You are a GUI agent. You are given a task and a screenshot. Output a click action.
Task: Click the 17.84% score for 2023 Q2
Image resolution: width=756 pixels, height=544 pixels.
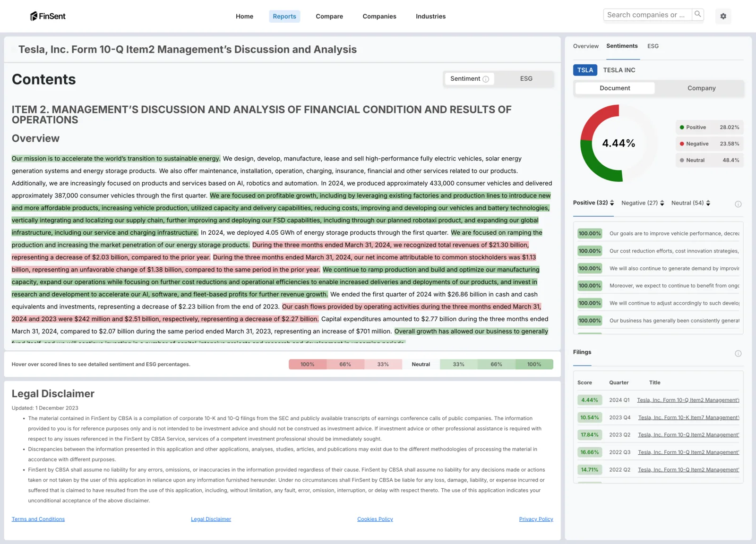coord(590,435)
